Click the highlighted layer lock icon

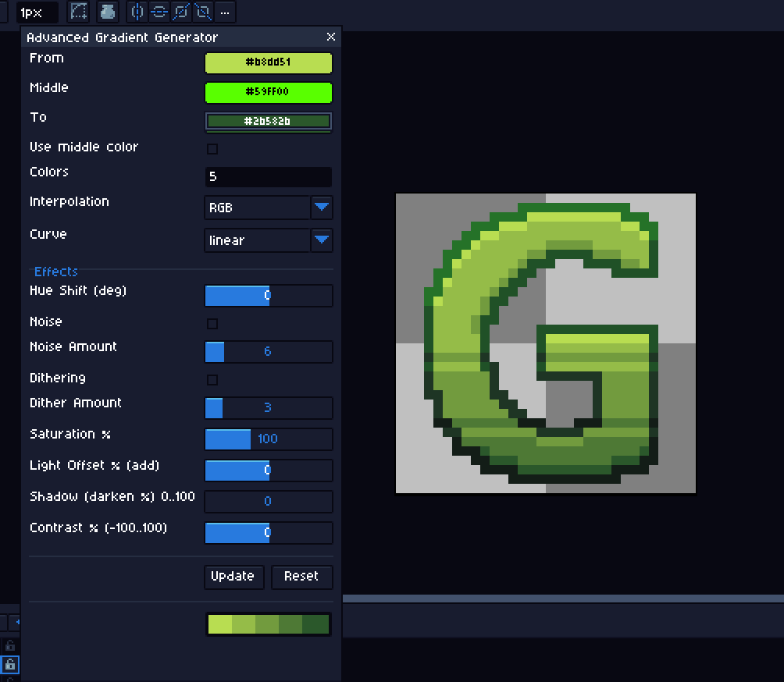[10, 665]
